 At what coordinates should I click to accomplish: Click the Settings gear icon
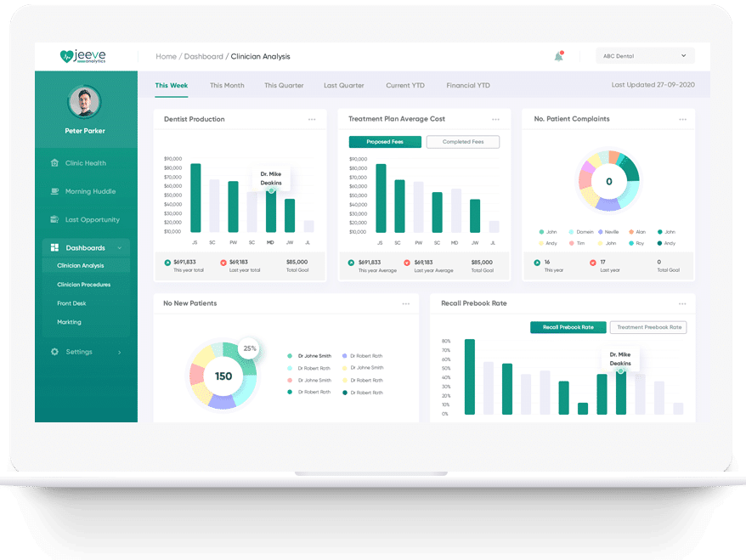[x=54, y=352]
